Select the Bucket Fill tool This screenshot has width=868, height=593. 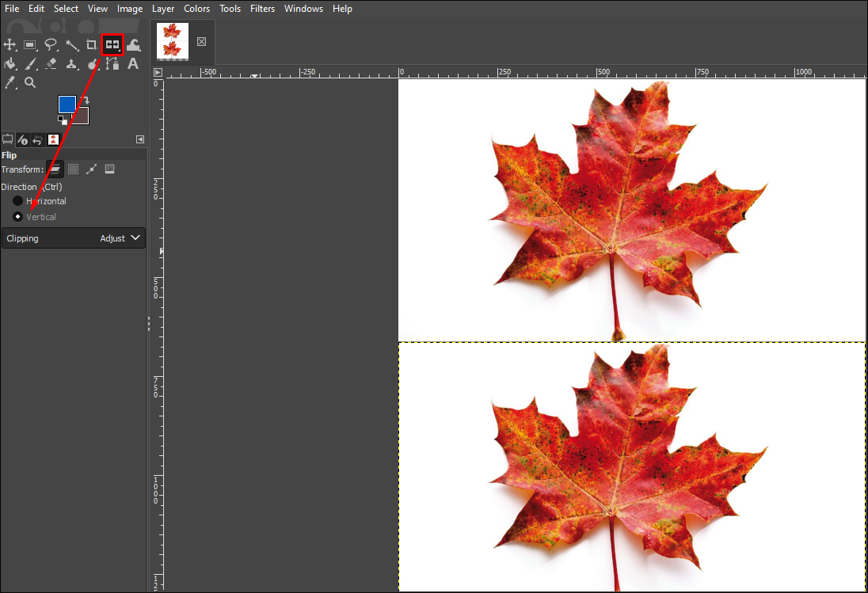[10, 63]
